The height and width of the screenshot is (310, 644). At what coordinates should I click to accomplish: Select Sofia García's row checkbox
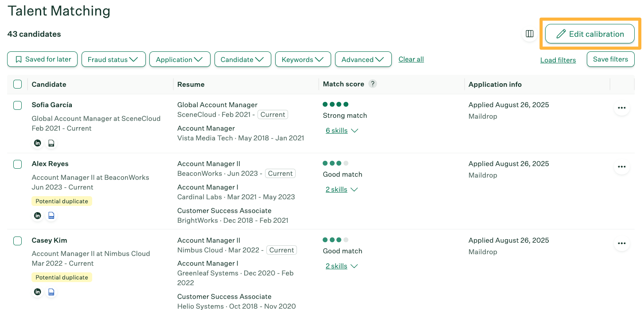click(18, 105)
